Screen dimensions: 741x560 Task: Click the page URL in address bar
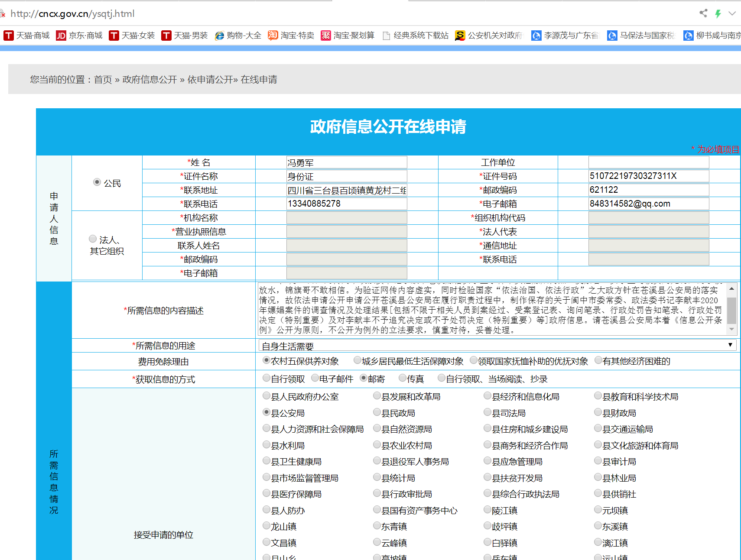click(72, 14)
